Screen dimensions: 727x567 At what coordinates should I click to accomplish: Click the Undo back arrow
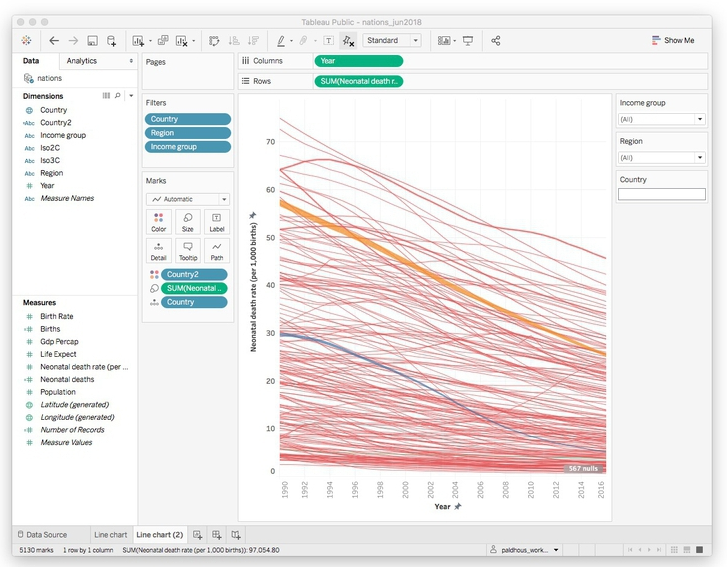pos(54,41)
